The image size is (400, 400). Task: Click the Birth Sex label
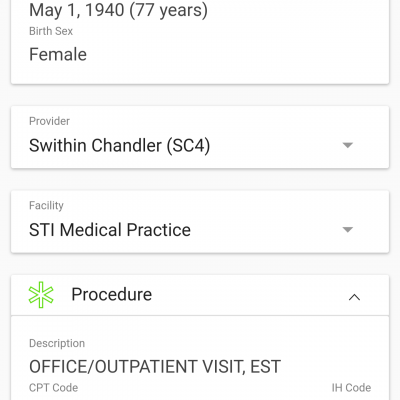[51, 31]
